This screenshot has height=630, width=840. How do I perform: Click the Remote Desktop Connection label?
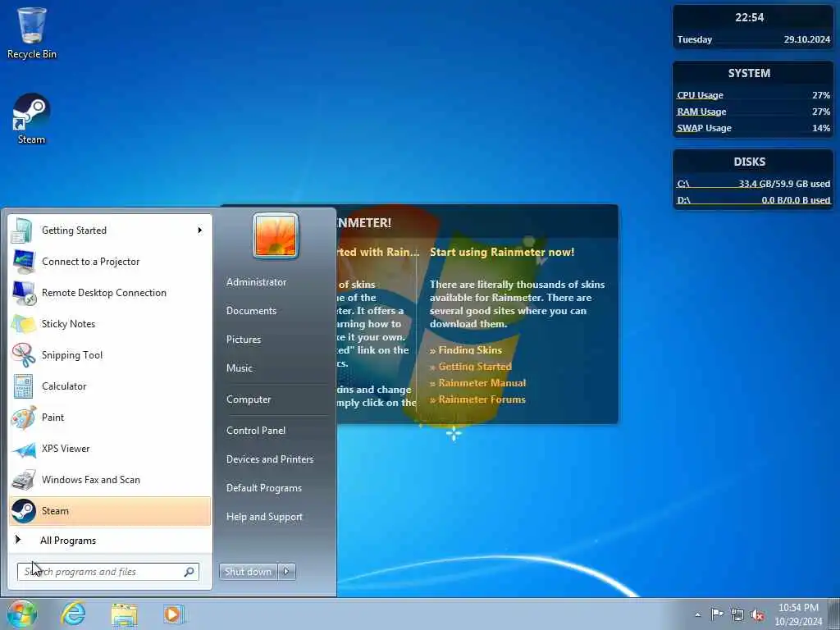pyautogui.click(x=104, y=293)
